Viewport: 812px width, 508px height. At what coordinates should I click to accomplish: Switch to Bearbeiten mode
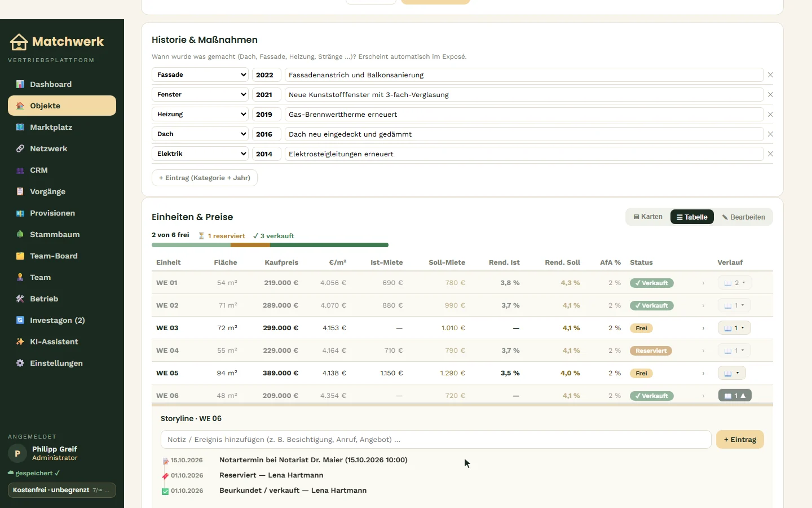point(743,217)
